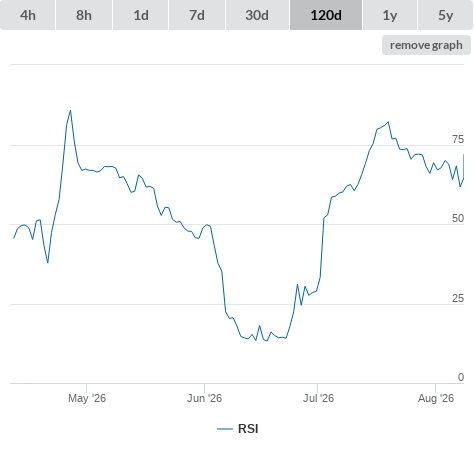Show the 30d time range

click(257, 15)
